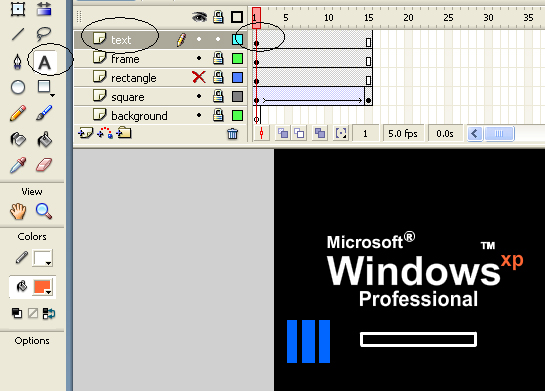Click the green outline swatch of frame layer
Image resolution: width=545 pixels, height=391 pixels.
237,58
